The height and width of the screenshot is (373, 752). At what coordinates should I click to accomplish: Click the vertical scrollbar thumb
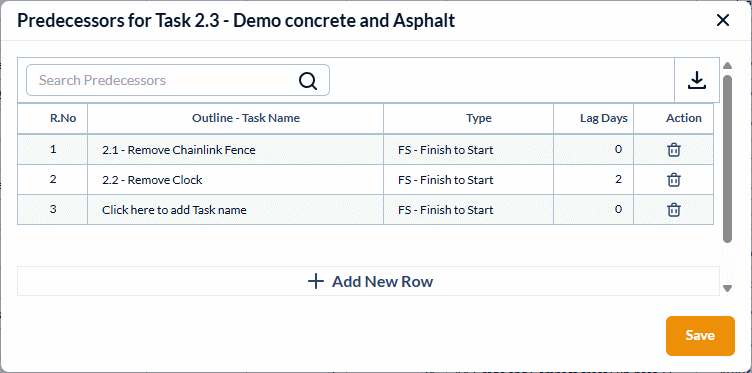(x=727, y=158)
